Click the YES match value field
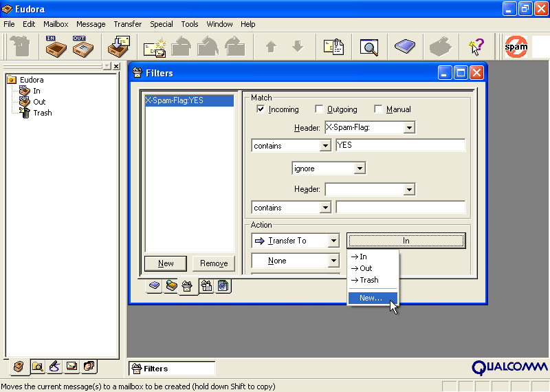 tap(401, 145)
